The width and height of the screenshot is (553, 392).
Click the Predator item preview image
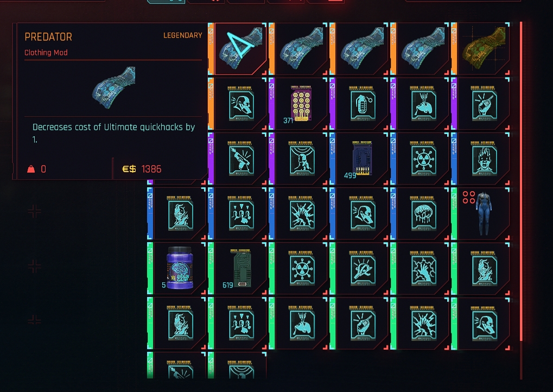113,87
